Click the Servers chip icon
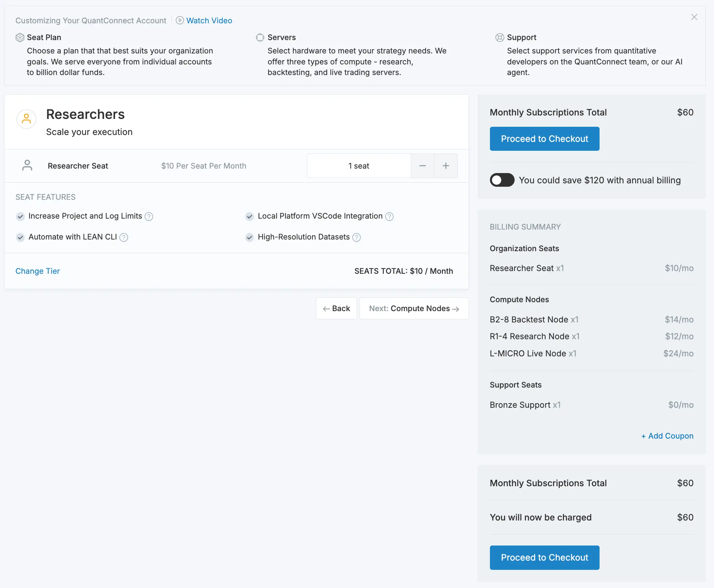The image size is (714, 588). [260, 37]
